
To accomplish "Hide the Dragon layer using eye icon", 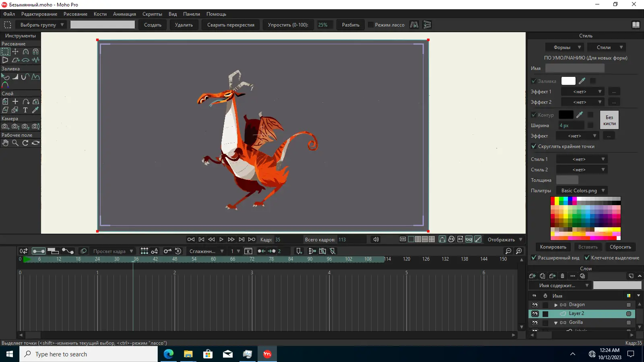I will [x=535, y=305].
